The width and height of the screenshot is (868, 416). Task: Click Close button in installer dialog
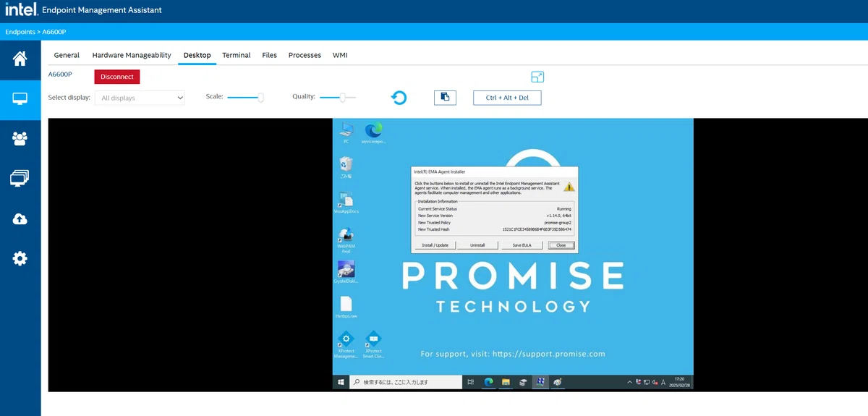561,245
